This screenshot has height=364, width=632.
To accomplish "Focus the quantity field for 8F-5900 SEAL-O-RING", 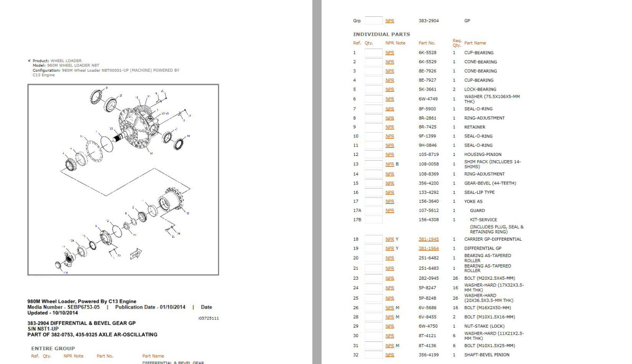I will coord(373,109).
